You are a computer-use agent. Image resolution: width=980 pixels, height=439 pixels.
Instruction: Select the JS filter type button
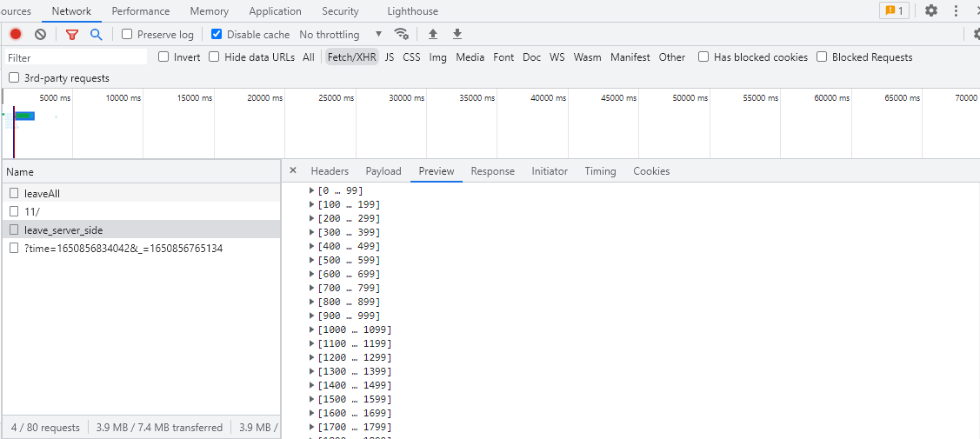pyautogui.click(x=390, y=57)
